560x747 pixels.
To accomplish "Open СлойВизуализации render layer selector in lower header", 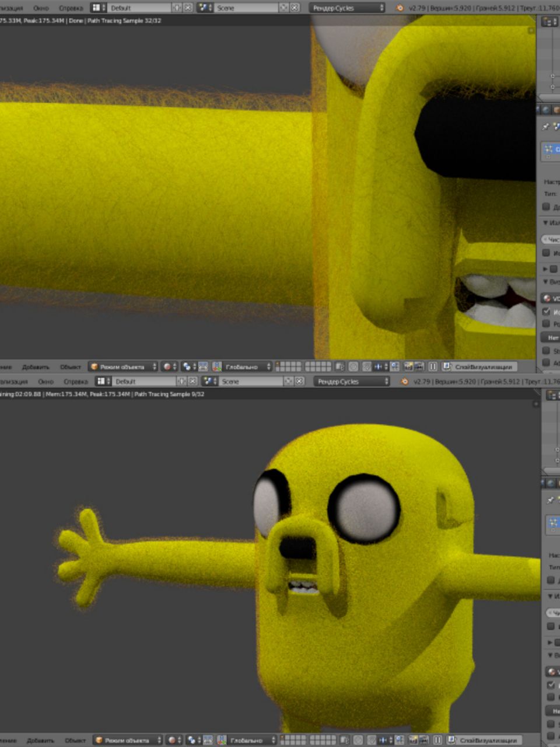I will coord(488,740).
